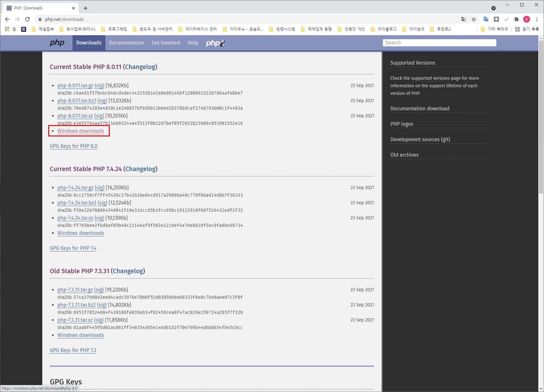544x392 pixels.
Task: Open Windows downloads under PHP 8.0.11
Action: click(81, 131)
